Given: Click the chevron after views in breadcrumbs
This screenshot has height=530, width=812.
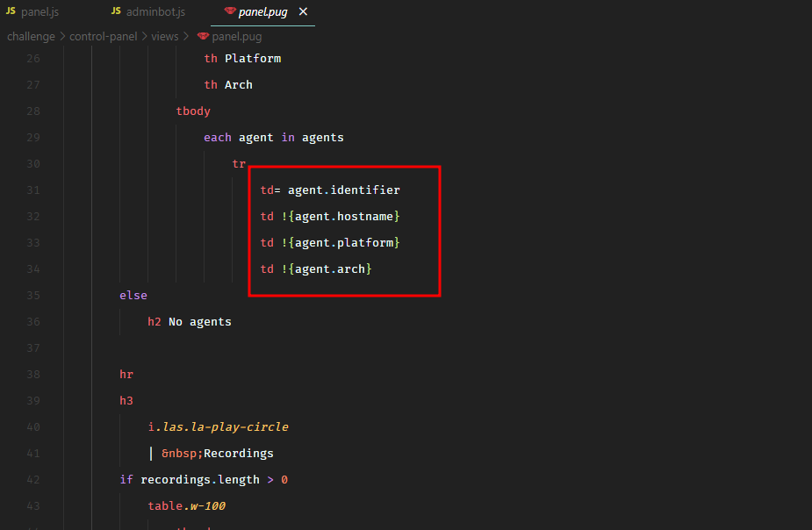Looking at the screenshot, I should click(x=187, y=37).
